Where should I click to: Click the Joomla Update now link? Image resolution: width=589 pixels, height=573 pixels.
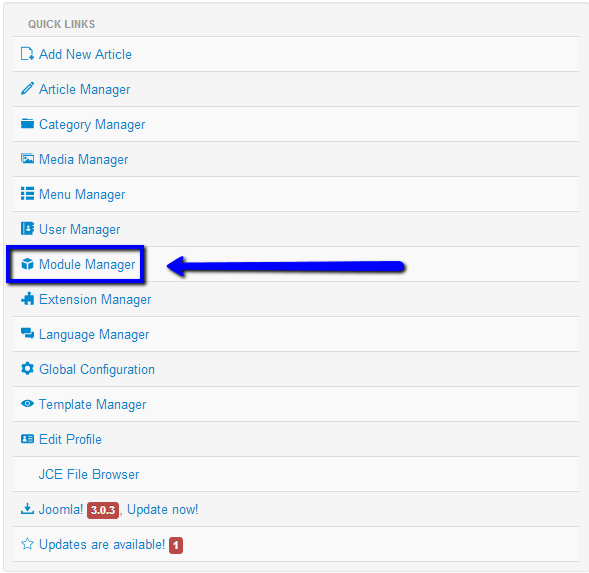(162, 510)
